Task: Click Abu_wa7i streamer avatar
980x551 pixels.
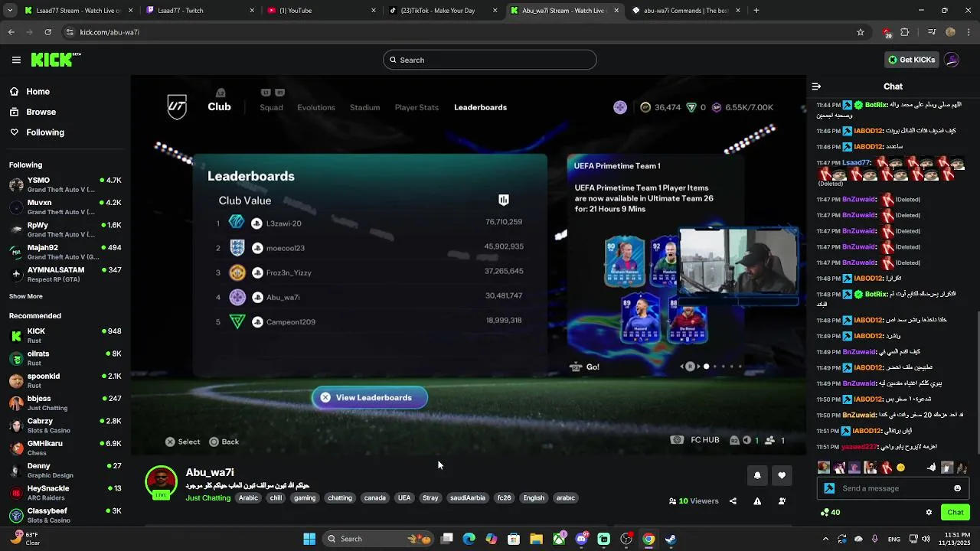Action: coord(161,482)
